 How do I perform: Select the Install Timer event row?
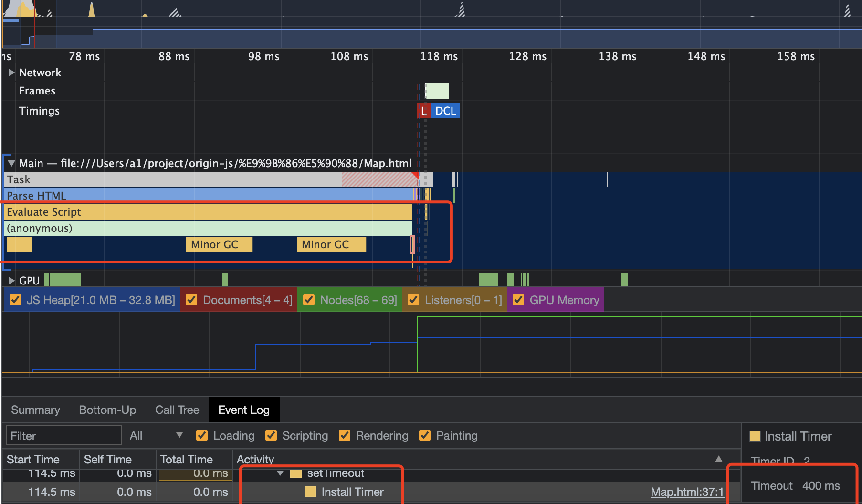point(371,492)
